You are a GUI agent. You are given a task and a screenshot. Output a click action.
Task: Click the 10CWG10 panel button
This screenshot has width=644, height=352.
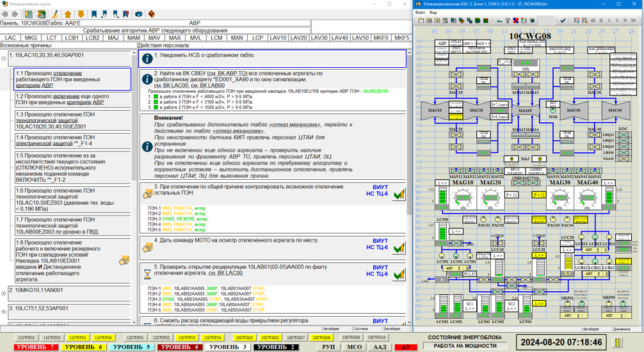pyautogui.click(x=376, y=338)
